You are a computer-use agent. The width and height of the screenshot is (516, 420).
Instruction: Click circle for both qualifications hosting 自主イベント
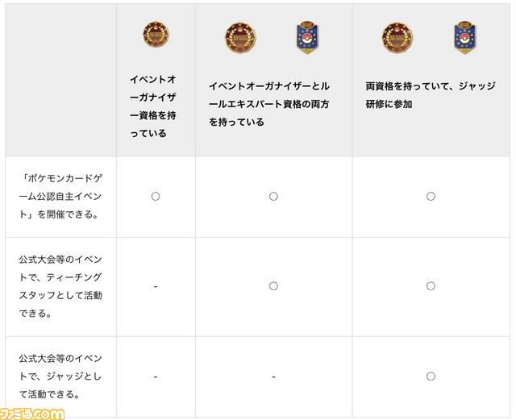(273, 197)
